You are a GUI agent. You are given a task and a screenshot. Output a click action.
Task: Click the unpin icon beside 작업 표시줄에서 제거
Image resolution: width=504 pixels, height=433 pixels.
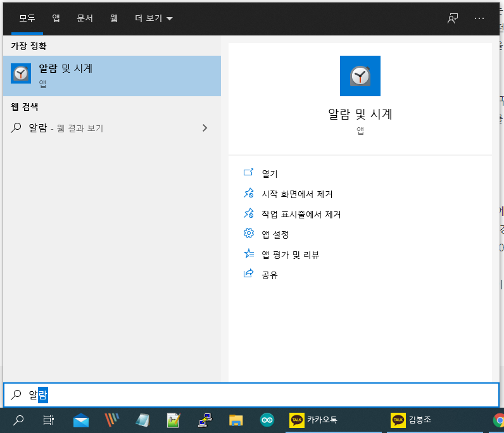coord(248,213)
